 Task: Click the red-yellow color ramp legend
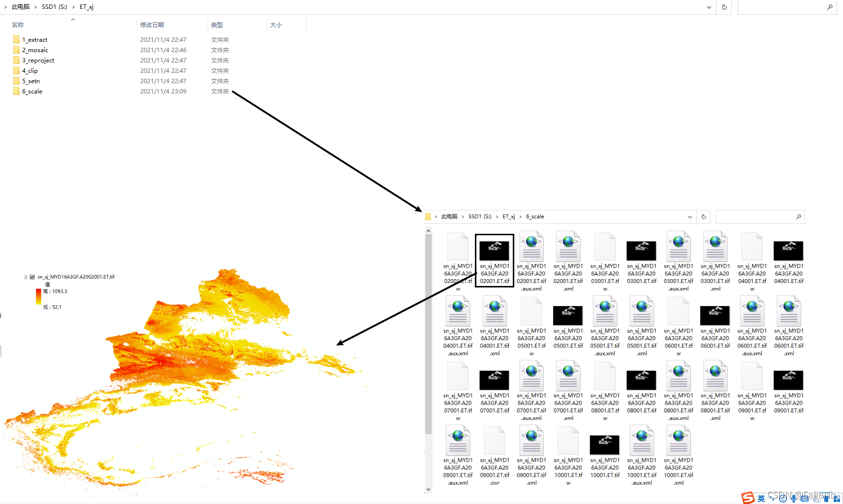coord(38,297)
